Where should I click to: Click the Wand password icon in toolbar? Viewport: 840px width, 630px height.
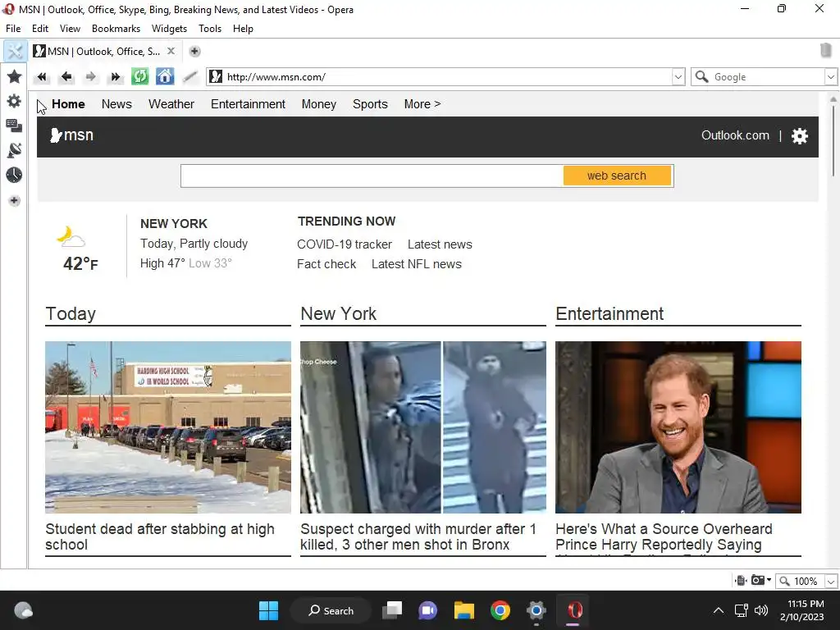click(189, 76)
